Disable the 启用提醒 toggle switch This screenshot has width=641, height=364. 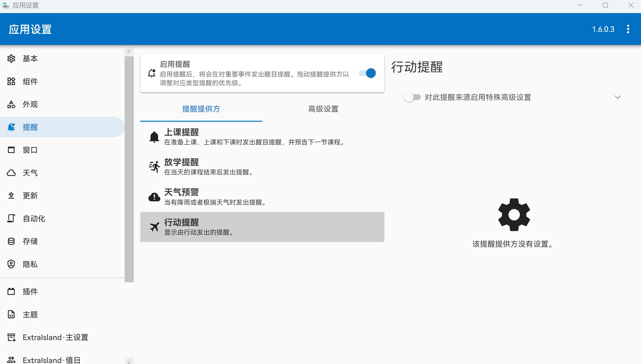pos(367,73)
